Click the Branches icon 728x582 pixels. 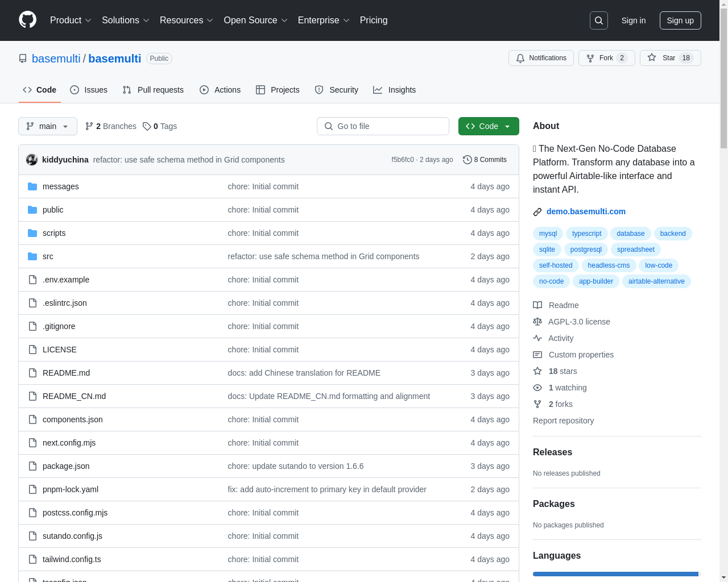pyautogui.click(x=89, y=126)
